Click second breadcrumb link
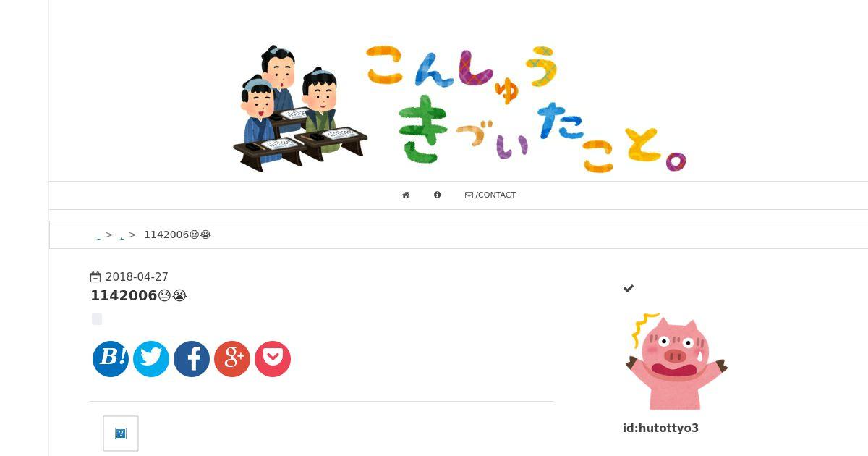This screenshot has height=456, width=868. 122,237
